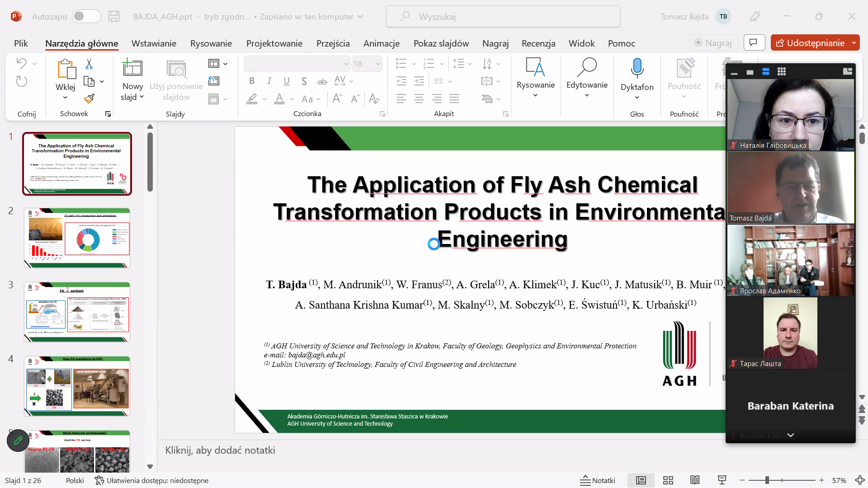Screen dimensions: 868x488
Task: Toggle Bold formatting
Action: point(252,81)
